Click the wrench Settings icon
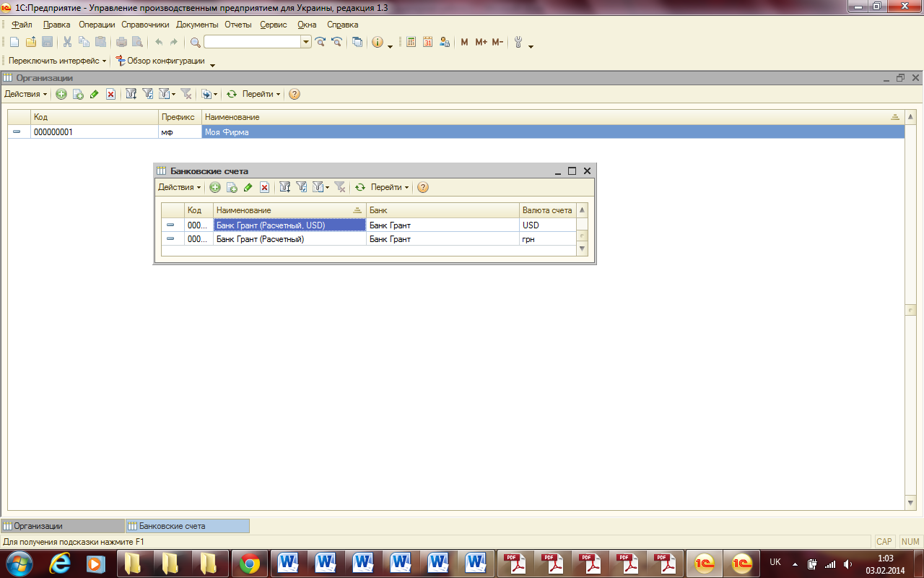This screenshot has width=924, height=578. [518, 42]
